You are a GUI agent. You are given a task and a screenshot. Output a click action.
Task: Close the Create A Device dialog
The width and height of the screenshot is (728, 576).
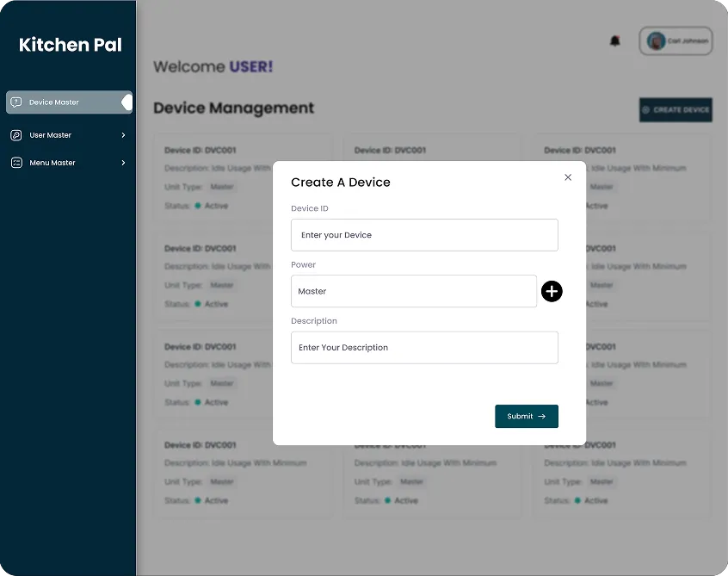click(x=568, y=177)
